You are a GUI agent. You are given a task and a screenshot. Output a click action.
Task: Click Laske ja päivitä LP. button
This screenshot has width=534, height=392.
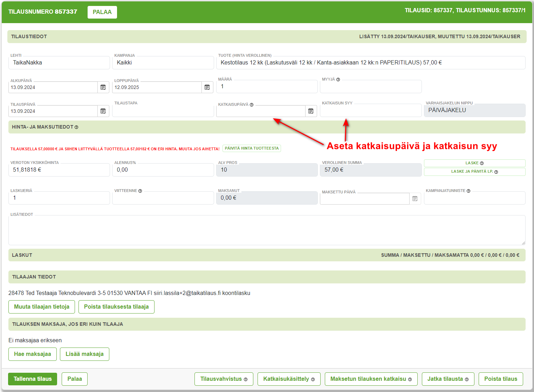(x=474, y=172)
